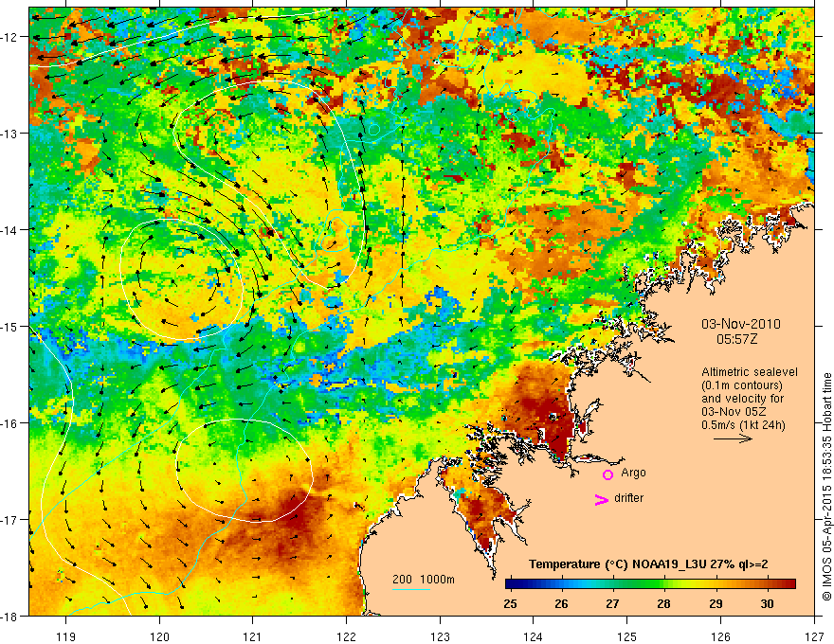
Task: Click the longitude axis label 120
Action: click(159, 636)
